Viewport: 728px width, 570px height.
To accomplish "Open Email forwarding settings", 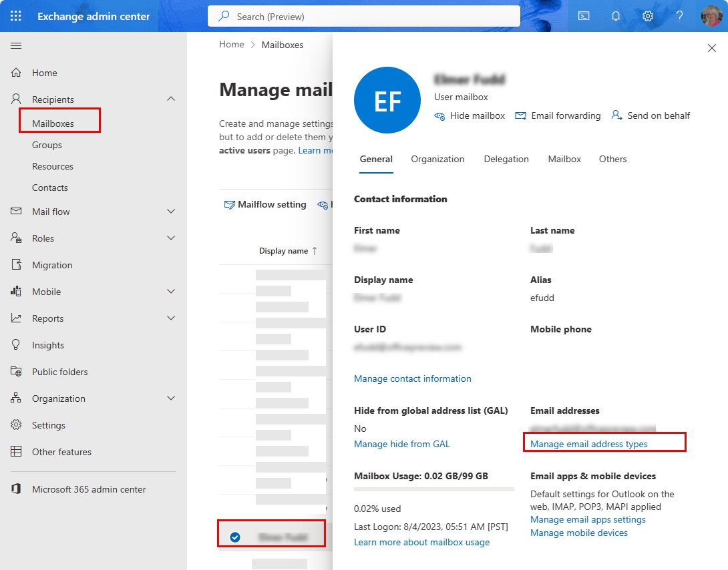I will point(558,115).
